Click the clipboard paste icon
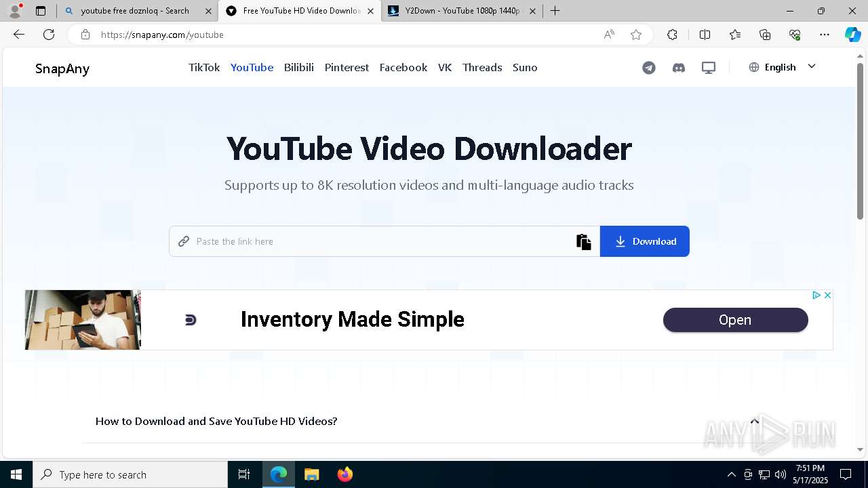The image size is (868, 488). point(584,241)
